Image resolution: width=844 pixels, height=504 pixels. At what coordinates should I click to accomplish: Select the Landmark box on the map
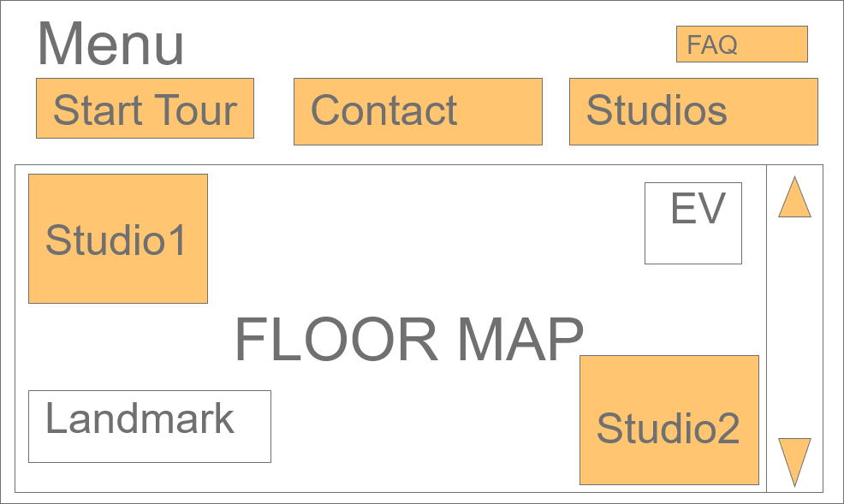coord(150,426)
